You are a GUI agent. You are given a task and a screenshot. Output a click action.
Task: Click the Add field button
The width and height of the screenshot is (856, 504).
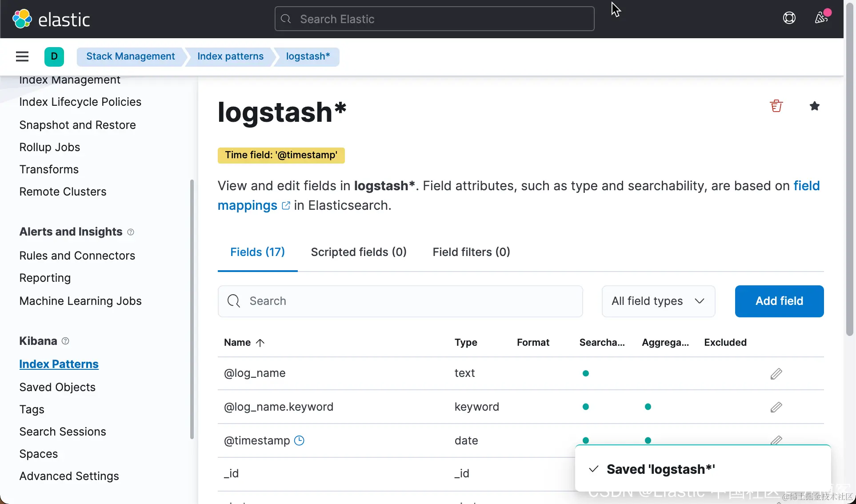pyautogui.click(x=779, y=301)
